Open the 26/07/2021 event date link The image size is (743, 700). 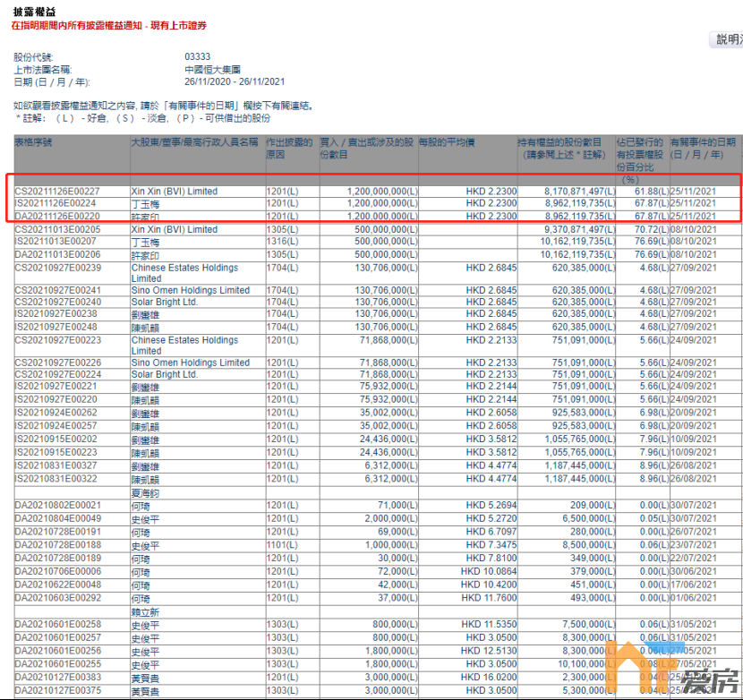(x=693, y=532)
